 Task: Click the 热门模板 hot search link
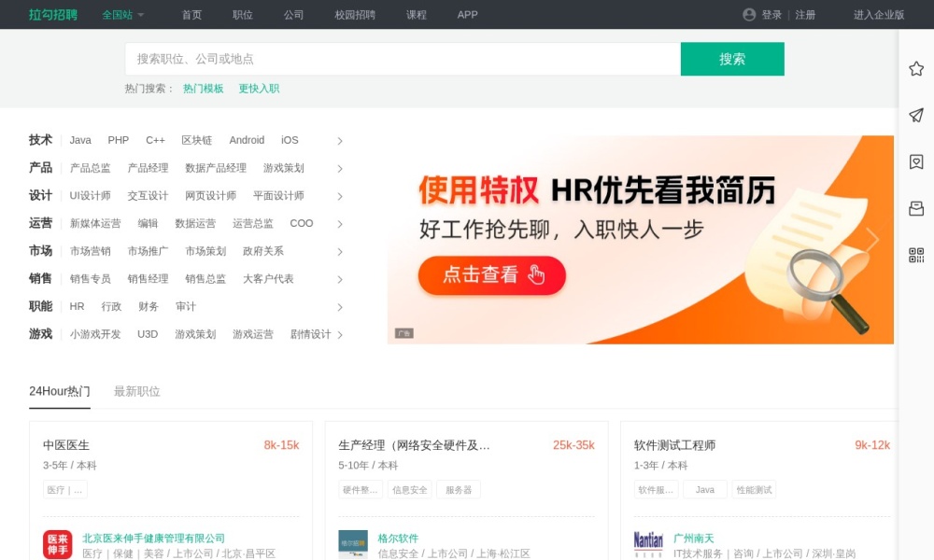click(203, 89)
